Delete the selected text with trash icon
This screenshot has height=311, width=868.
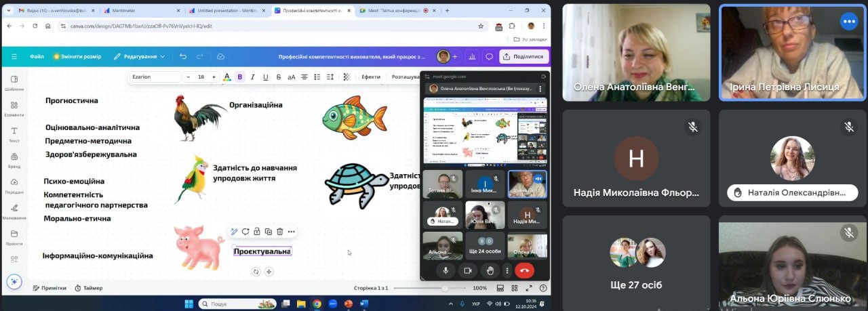(279, 232)
